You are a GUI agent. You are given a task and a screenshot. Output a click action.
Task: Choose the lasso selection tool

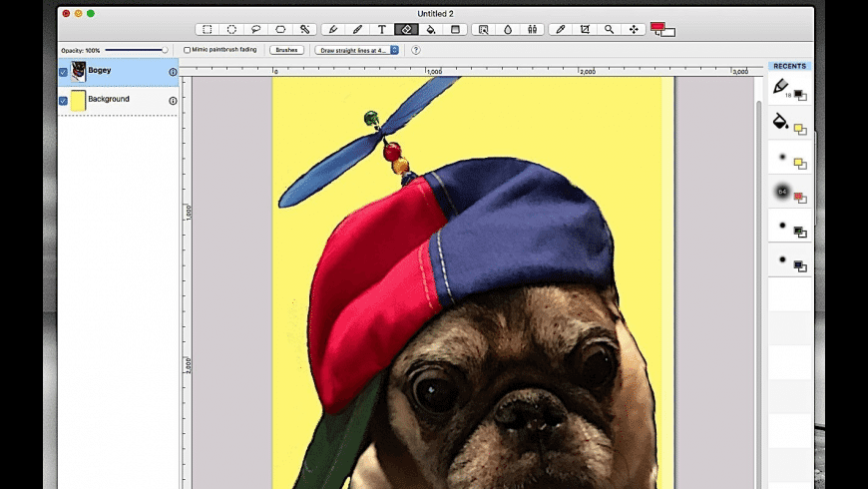point(256,30)
